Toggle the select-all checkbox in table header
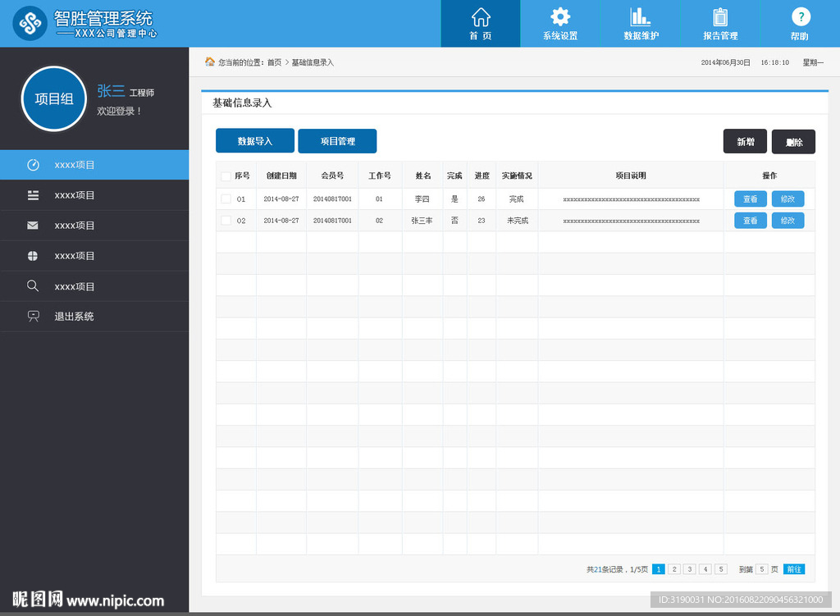The image size is (840, 616). (226, 176)
